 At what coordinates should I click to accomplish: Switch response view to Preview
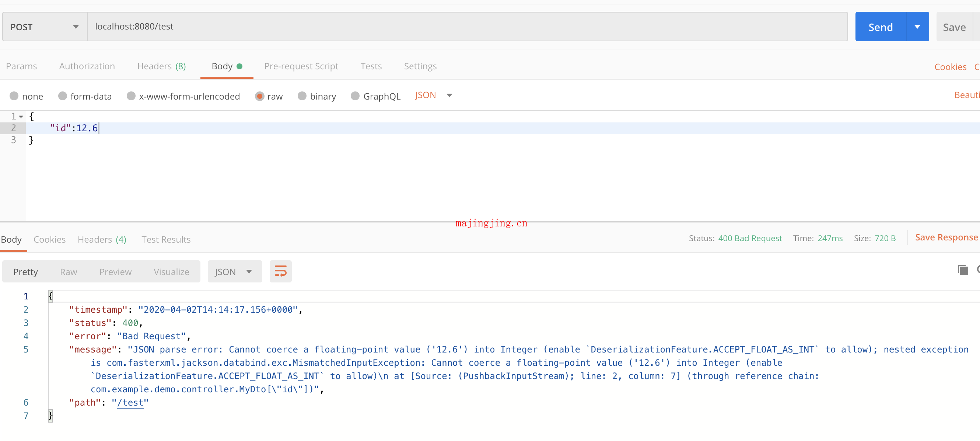click(x=115, y=271)
